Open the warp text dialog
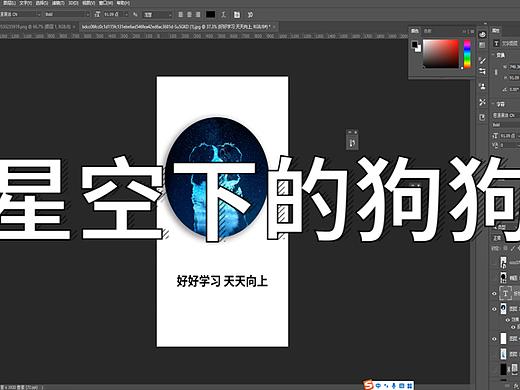Image resolution: width=520 pixels, height=390 pixels. coord(224,14)
